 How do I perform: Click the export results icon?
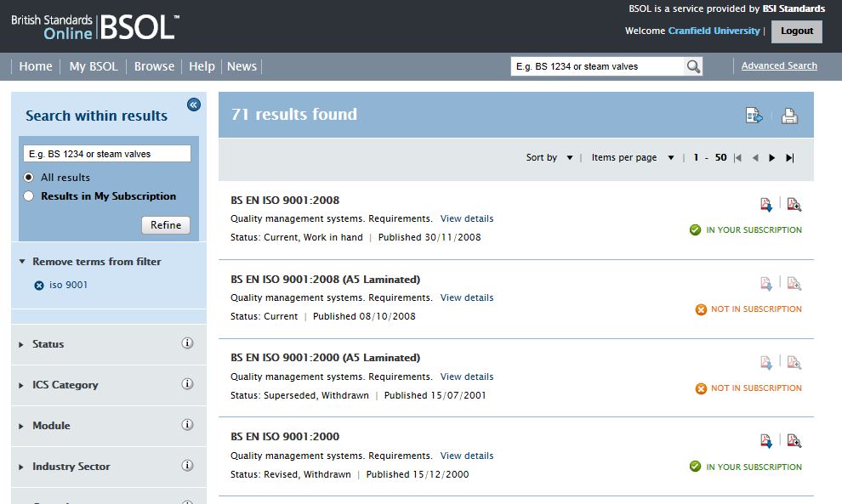click(x=754, y=116)
